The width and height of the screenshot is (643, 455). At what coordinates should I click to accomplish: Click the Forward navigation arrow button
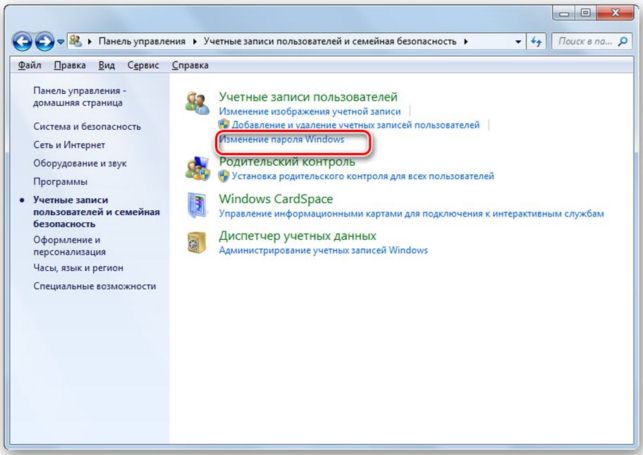pos(44,41)
